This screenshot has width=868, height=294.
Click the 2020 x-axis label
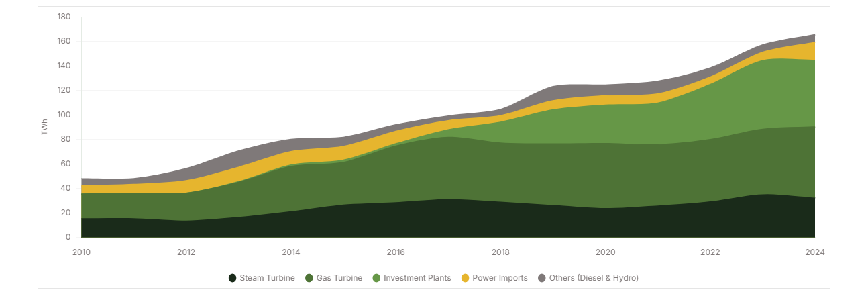tap(605, 252)
